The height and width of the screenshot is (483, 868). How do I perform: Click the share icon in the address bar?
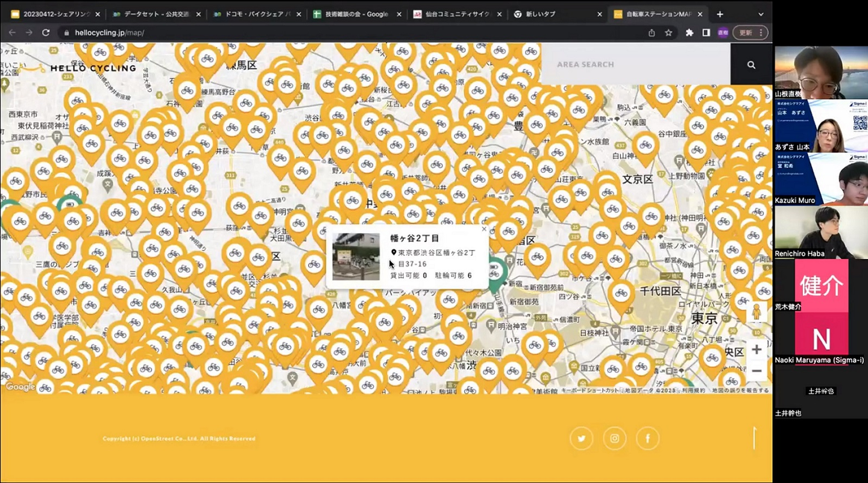coord(652,33)
